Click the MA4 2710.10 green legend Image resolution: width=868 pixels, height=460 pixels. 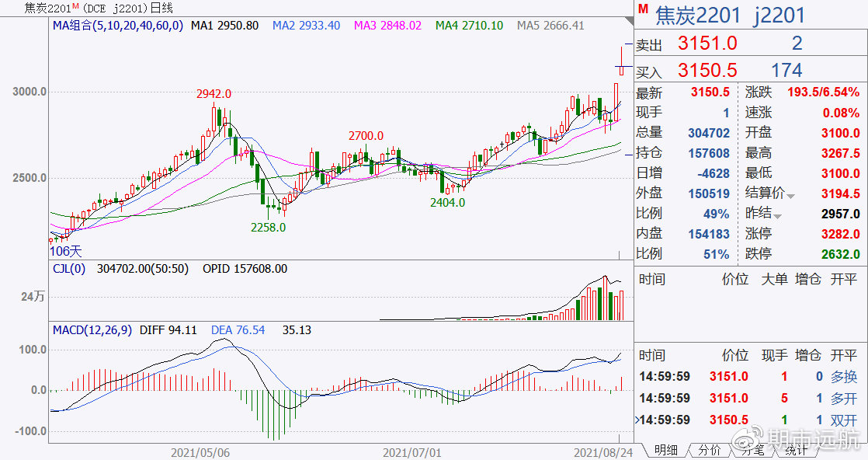click(x=469, y=26)
